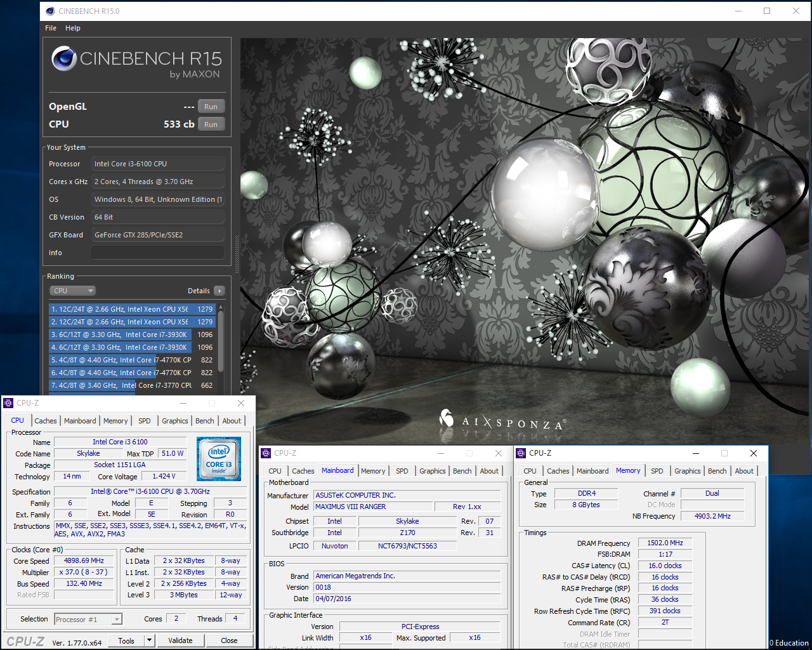The height and width of the screenshot is (650, 812).
Task: Select Graphics tab in middle CPU-Z Mainboard window
Action: [433, 471]
